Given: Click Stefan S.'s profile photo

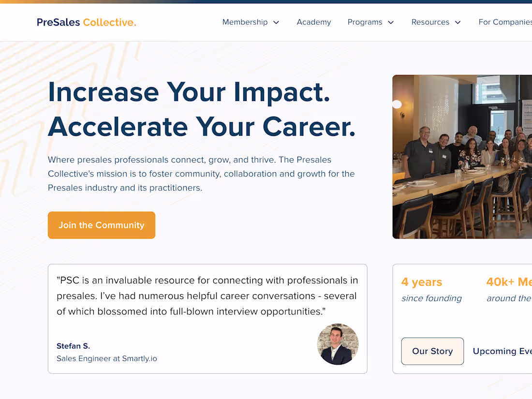Looking at the screenshot, I should pyautogui.click(x=338, y=344).
